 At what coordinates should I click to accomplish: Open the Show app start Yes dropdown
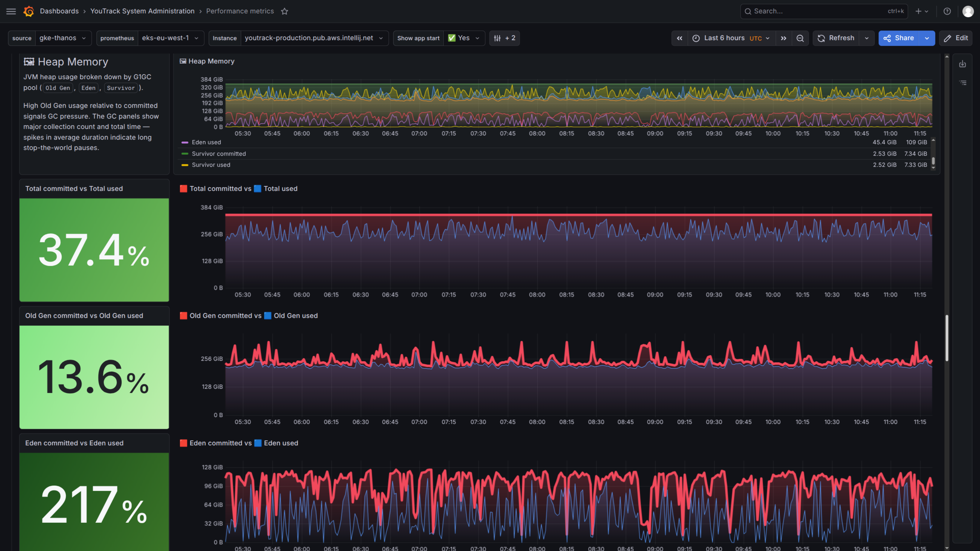coord(464,38)
